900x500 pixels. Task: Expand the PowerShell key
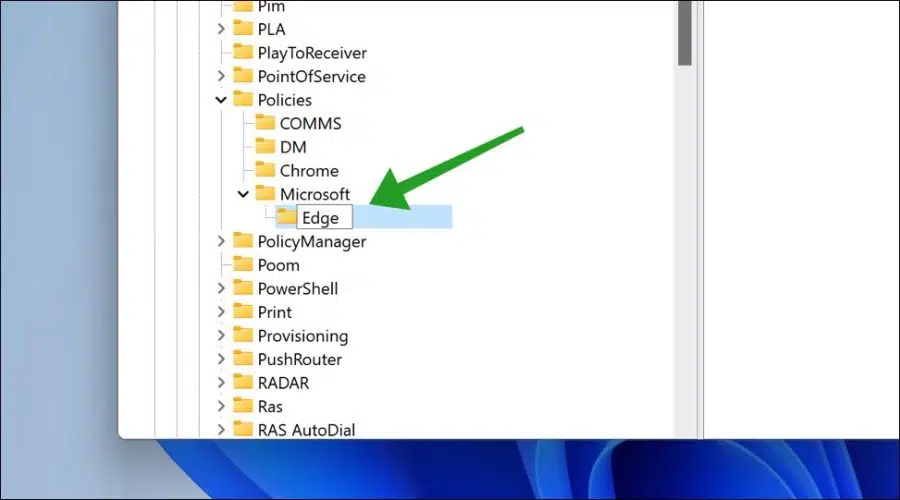click(221, 288)
